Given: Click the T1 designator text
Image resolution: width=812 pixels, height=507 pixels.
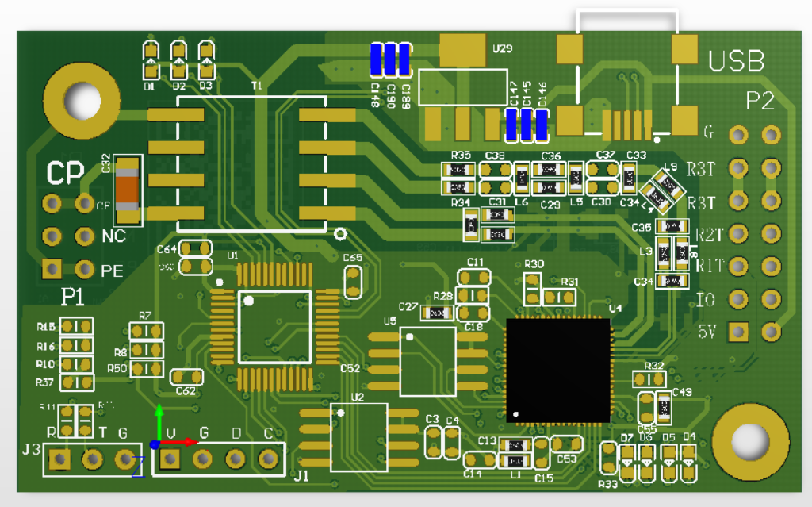Looking at the screenshot, I should pos(257,86).
